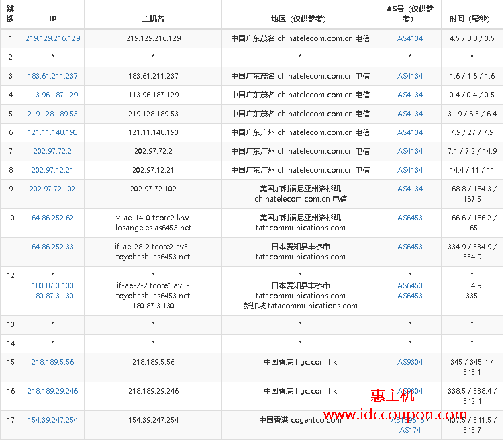Select IP address 113.96.187.129
The height and width of the screenshot is (440, 504).
(x=52, y=95)
